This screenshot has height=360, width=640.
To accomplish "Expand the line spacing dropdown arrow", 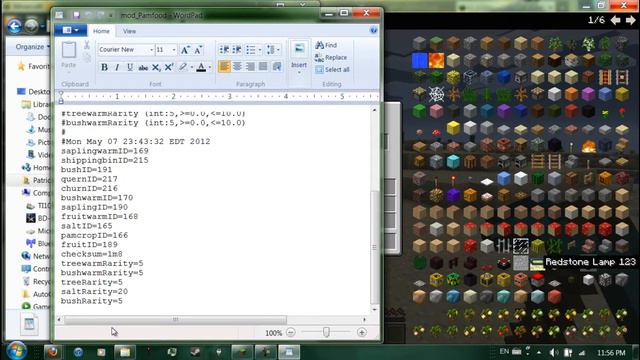I will click(x=279, y=50).
